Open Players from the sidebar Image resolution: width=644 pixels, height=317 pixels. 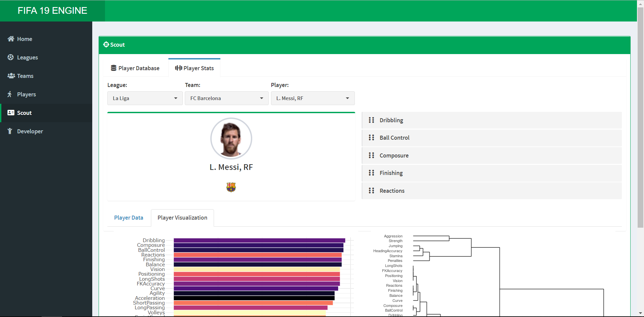tap(46, 94)
